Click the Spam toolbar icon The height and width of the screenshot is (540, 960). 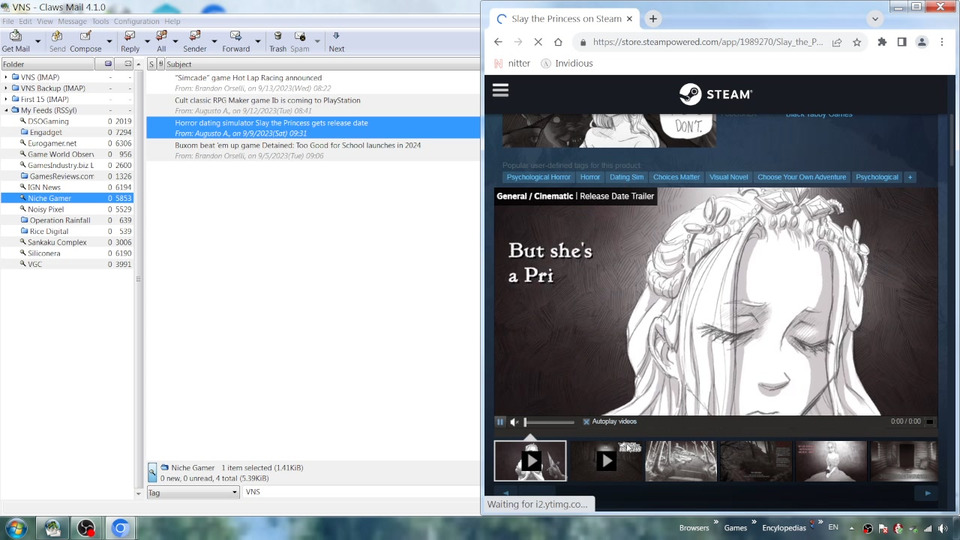(299, 37)
